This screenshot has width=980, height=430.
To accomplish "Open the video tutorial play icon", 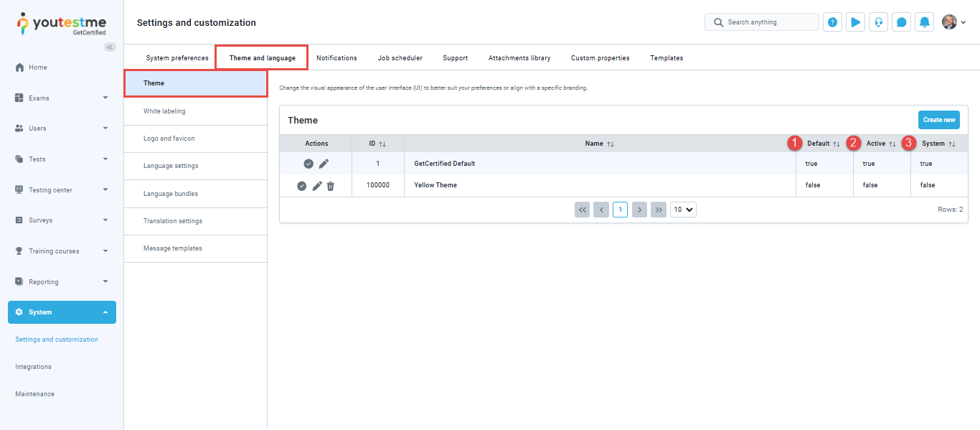I will tap(855, 22).
